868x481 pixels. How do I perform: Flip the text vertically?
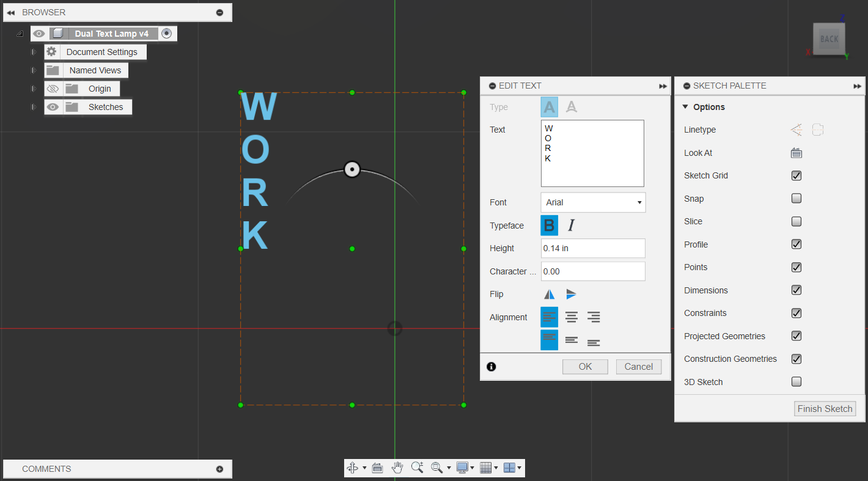571,294
